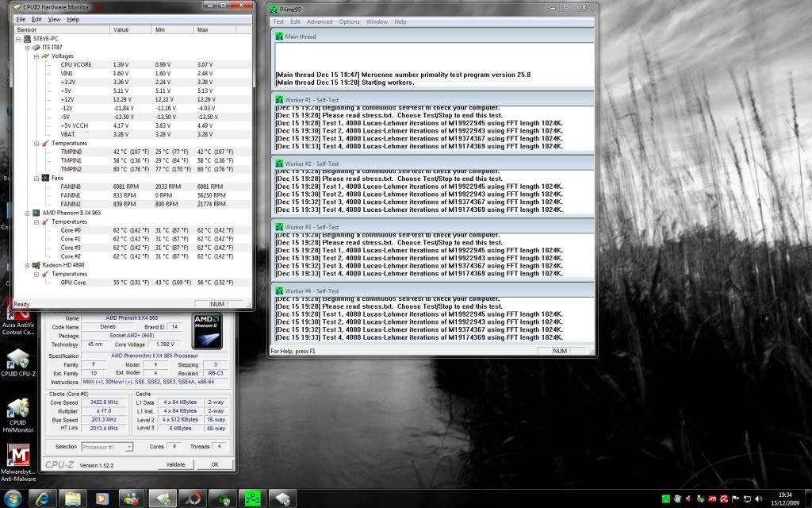
Task: Click the OK button in CPU-Z
Action: [215, 464]
